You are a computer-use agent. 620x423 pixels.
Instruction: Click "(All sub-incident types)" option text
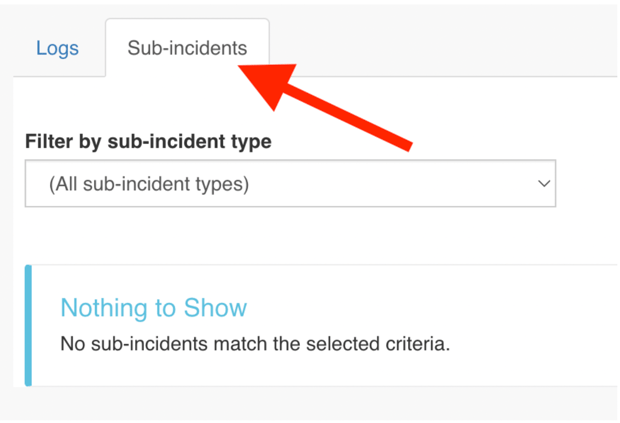click(149, 184)
